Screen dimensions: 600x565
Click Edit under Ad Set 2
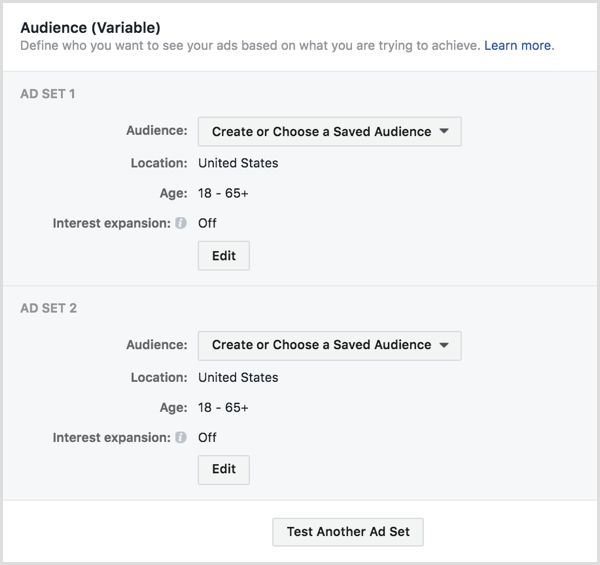pos(224,470)
